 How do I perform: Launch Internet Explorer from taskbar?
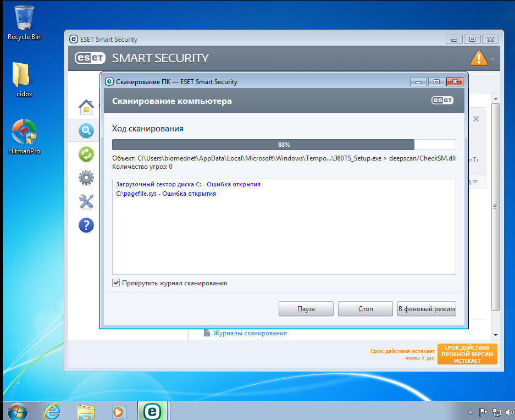pyautogui.click(x=52, y=411)
